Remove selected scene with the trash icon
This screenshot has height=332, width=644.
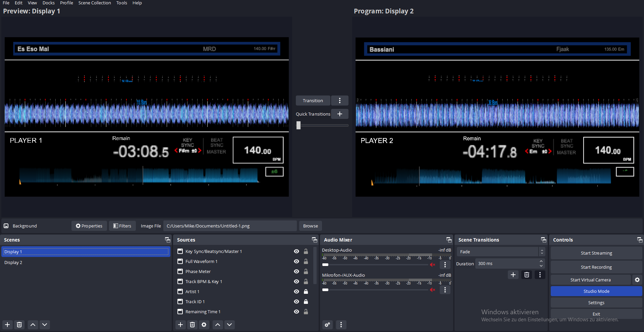pyautogui.click(x=19, y=325)
